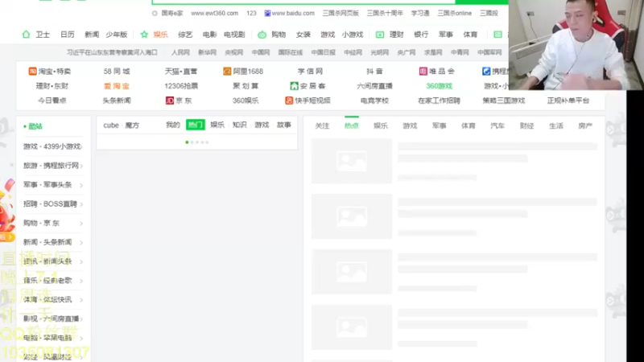Open the 电竞学校 link
Image resolution: width=644 pixels, height=362 pixels.
click(374, 101)
